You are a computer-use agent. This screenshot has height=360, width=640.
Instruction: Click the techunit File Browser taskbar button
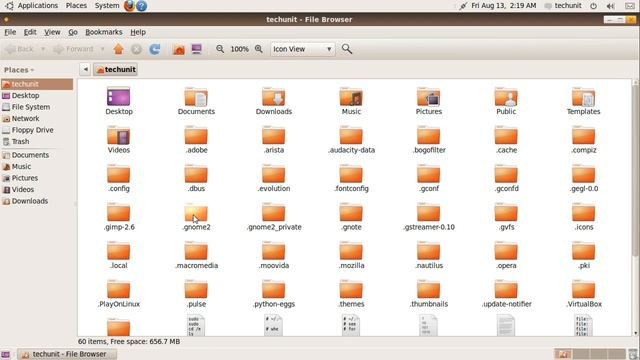[x=67, y=354]
